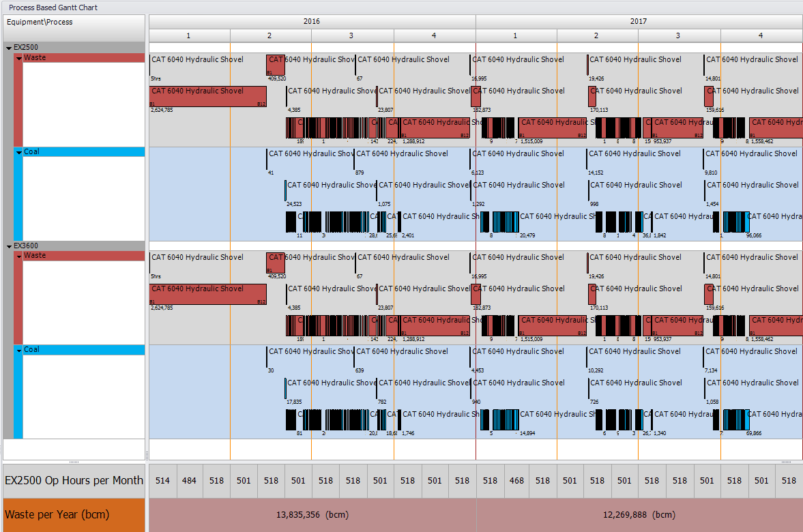Click Coal value 10,292
Screen dimensions: 803x532
[596, 371]
